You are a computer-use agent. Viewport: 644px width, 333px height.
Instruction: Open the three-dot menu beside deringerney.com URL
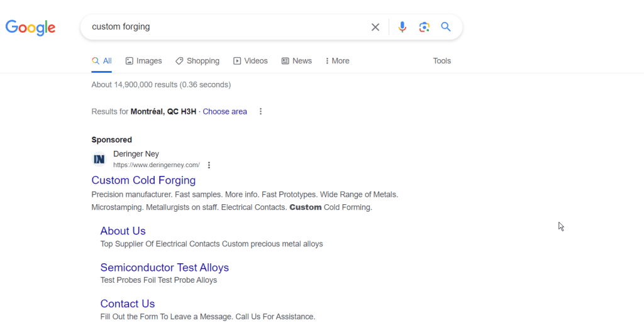209,165
